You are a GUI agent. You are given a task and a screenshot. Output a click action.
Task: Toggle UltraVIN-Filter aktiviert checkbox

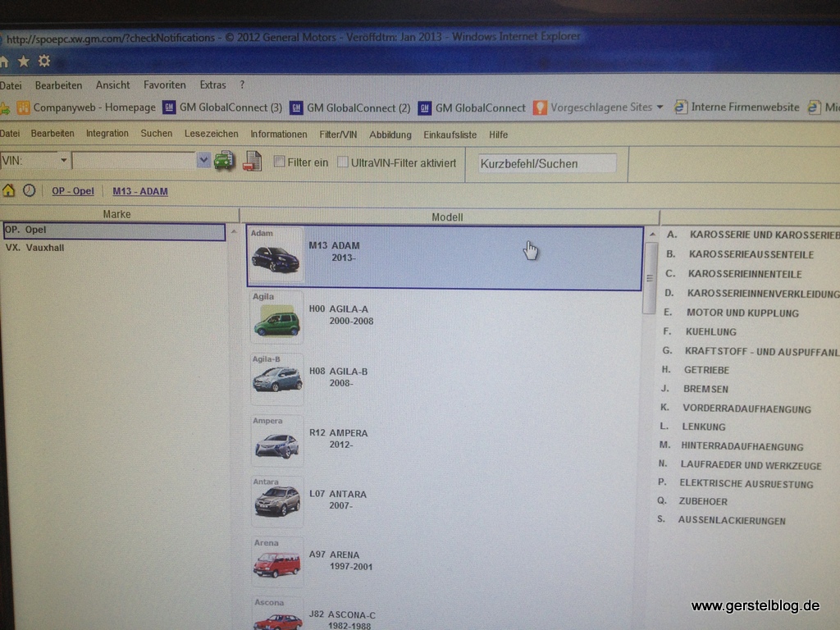pyautogui.click(x=343, y=162)
